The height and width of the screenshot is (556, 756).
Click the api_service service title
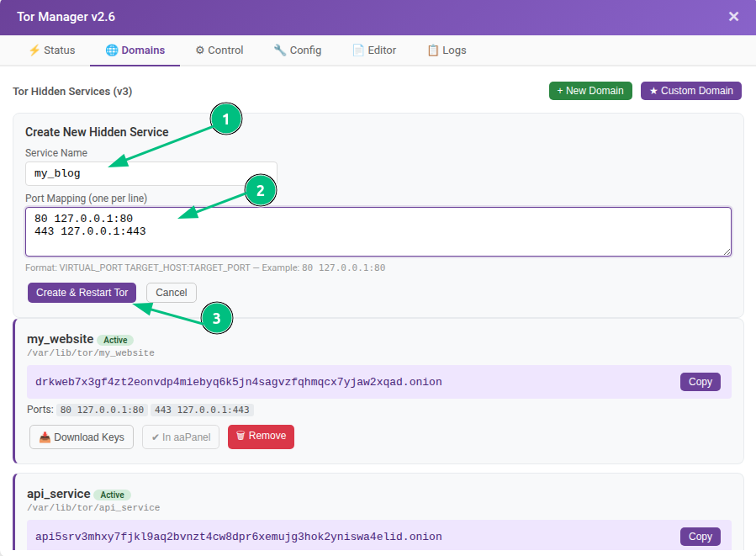pos(59,494)
